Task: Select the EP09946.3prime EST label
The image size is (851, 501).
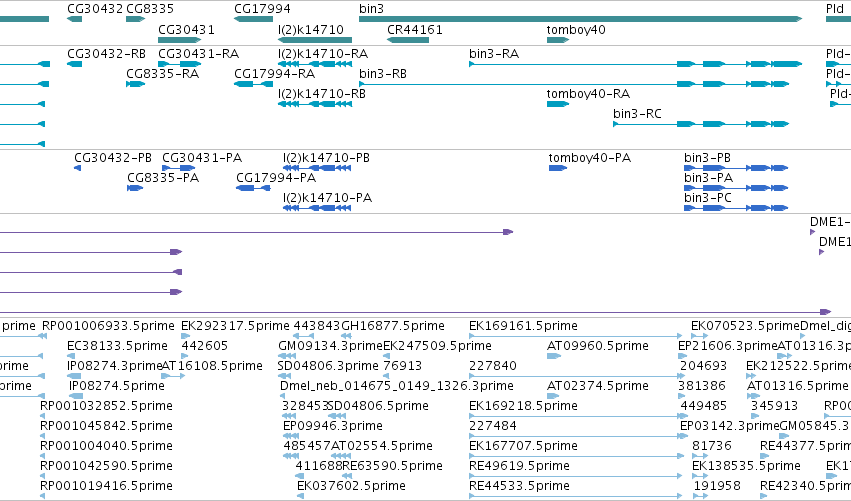Action: (333, 426)
